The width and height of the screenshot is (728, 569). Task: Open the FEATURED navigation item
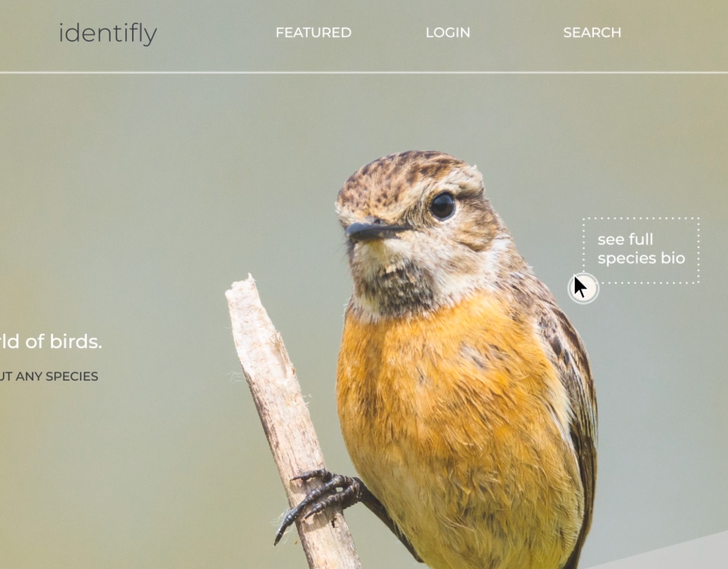tap(314, 32)
